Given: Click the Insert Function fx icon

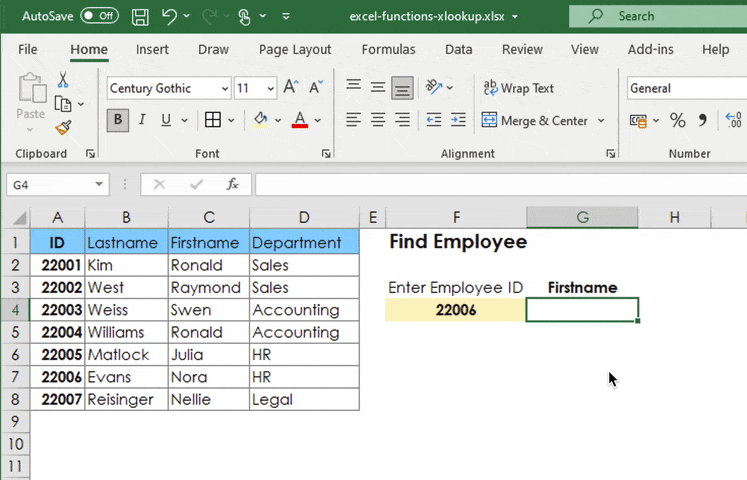Looking at the screenshot, I should pyautogui.click(x=232, y=185).
